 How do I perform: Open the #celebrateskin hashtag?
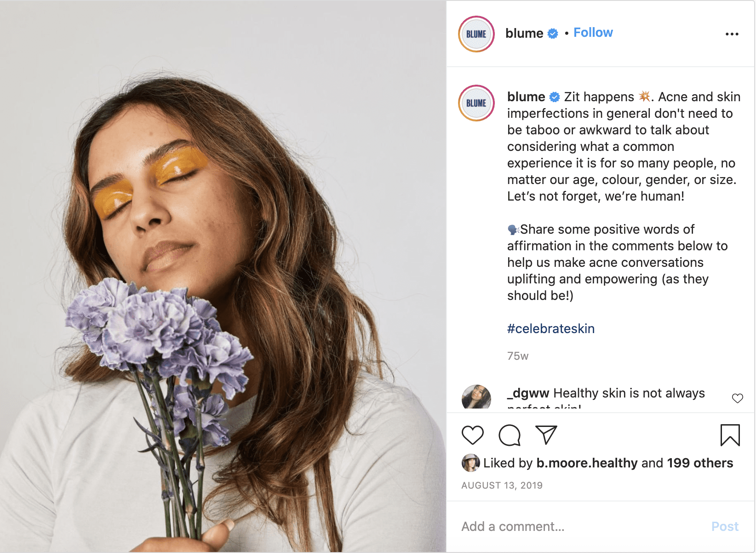(551, 328)
